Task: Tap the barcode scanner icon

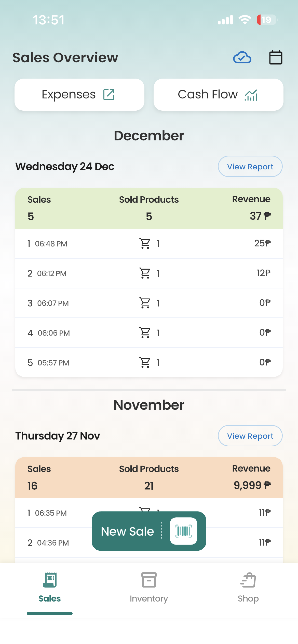Action: pyautogui.click(x=183, y=531)
